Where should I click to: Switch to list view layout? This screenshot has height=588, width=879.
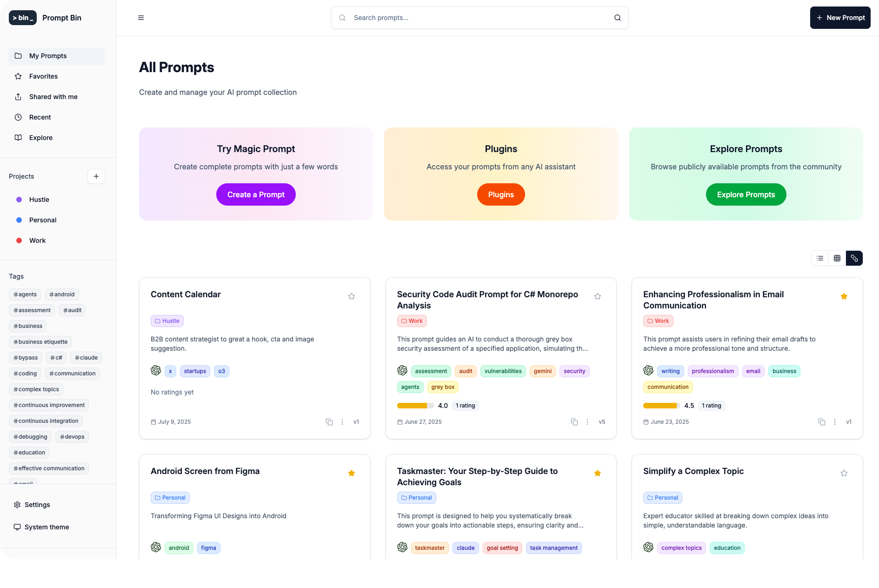[820, 258]
